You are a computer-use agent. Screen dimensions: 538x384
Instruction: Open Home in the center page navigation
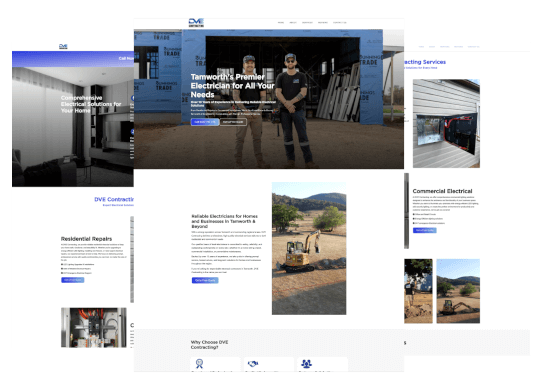coord(281,23)
